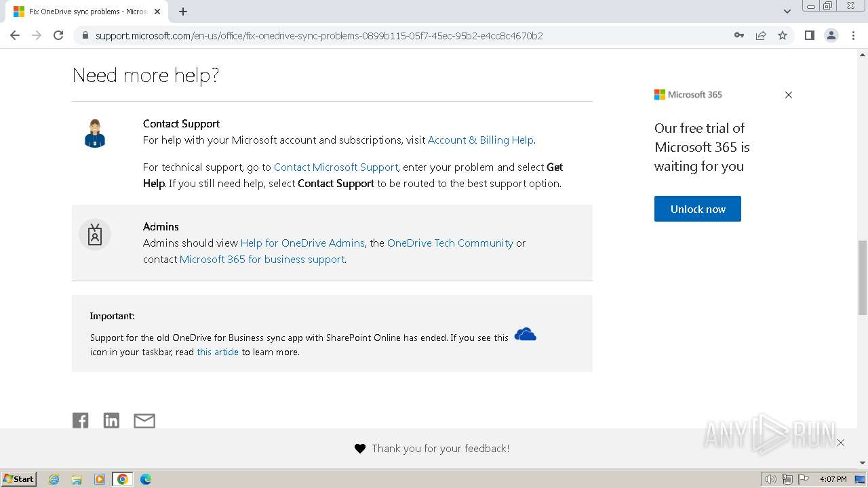Bookmark this page with star icon
Screen dimensions: 868x488
[783, 35]
